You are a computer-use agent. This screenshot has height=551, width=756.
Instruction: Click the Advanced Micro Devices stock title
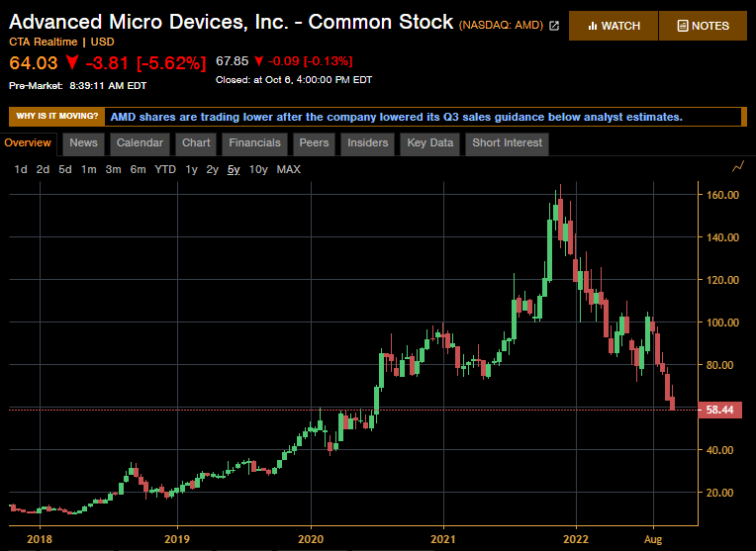click(231, 22)
